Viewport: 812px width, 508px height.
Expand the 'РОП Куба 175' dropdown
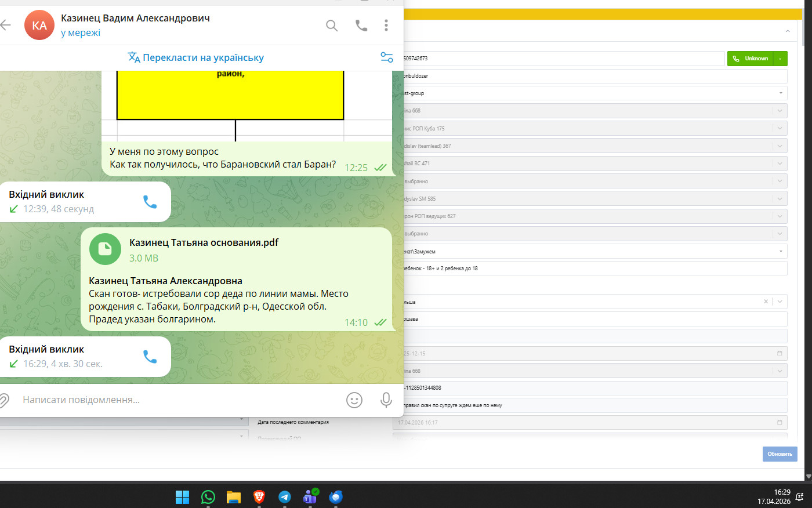780,128
